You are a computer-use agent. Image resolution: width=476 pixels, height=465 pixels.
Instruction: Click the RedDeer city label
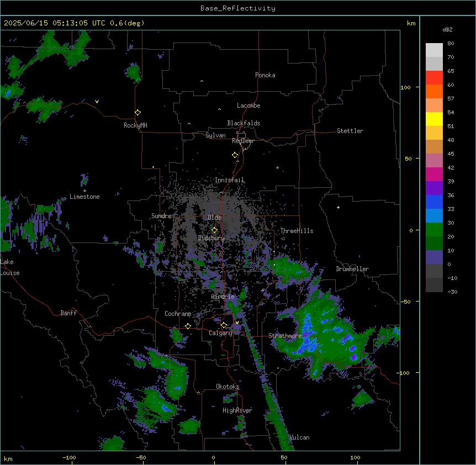(x=243, y=141)
